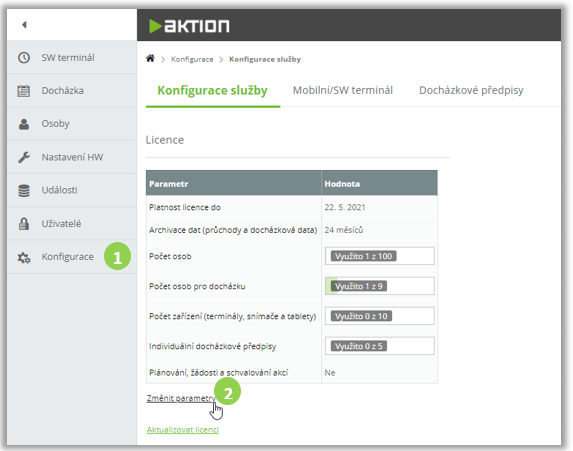The height and width of the screenshot is (451, 573).
Task: Click the Platnost licence do cell
Action: click(x=234, y=207)
